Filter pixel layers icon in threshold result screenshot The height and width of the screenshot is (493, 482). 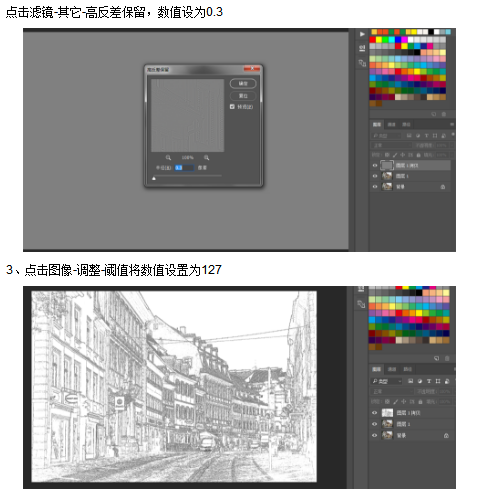click(411, 381)
